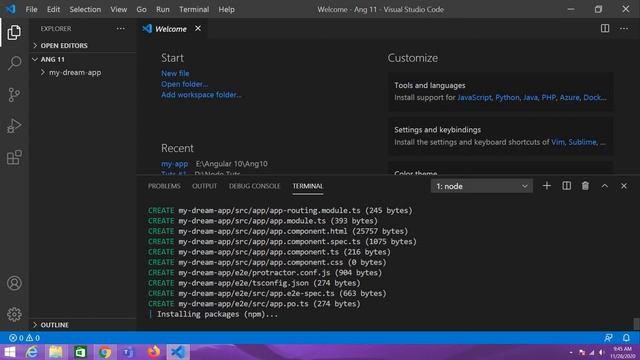640x360 pixels.
Task: Open the Help menu
Action: (x=226, y=9)
